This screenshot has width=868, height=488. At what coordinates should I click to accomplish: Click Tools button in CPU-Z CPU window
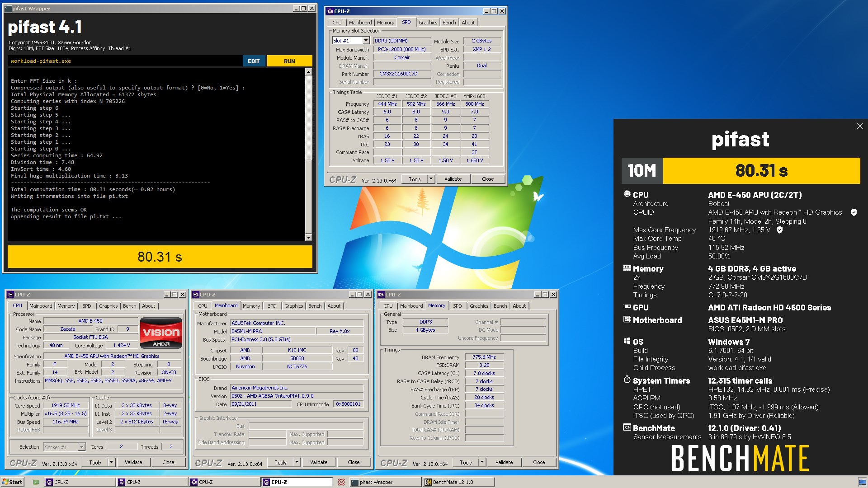pos(95,462)
